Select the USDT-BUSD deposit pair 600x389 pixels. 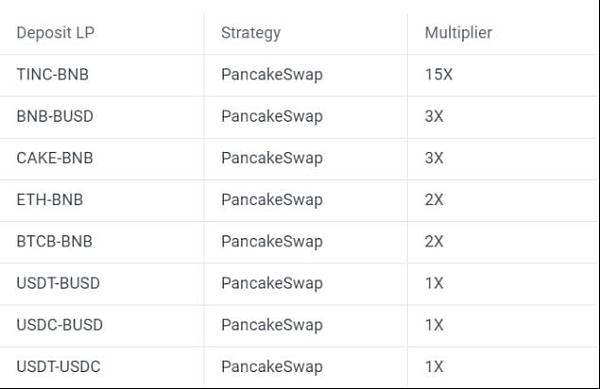tap(58, 283)
